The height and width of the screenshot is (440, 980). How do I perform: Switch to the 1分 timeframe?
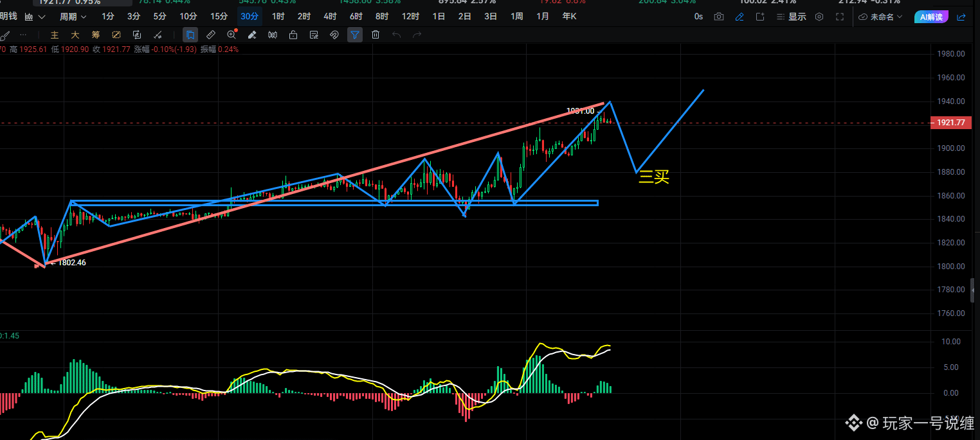point(108,17)
